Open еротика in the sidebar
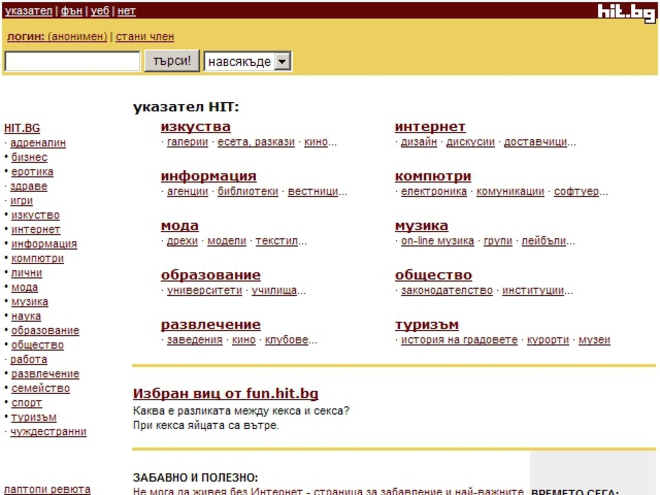 (x=32, y=172)
